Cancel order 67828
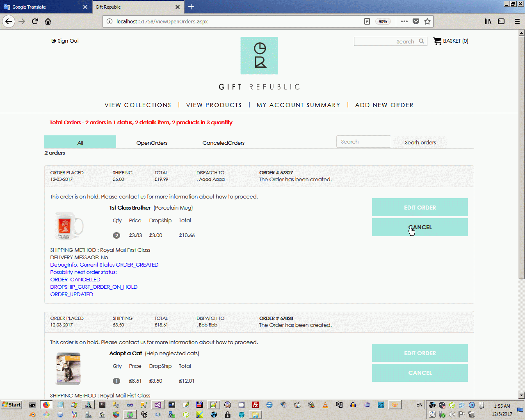Screen dimensions: 525x420 [x=420, y=373]
